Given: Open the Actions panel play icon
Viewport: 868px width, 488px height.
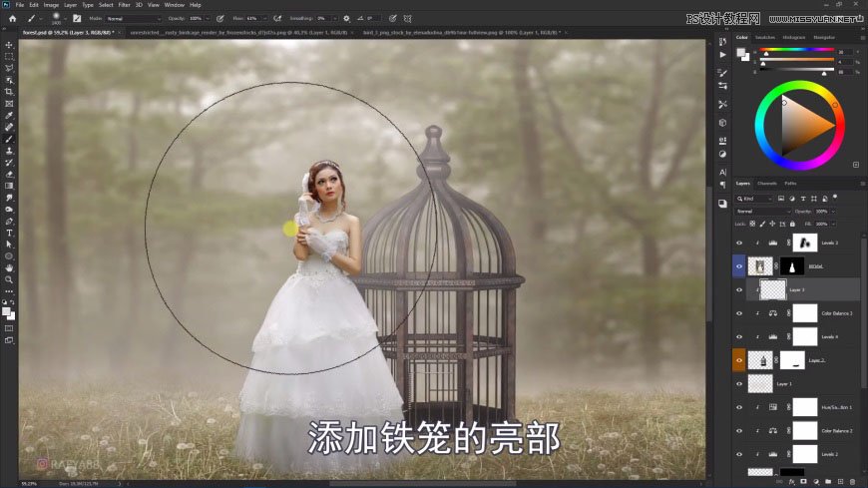Looking at the screenshot, I should point(722,55).
